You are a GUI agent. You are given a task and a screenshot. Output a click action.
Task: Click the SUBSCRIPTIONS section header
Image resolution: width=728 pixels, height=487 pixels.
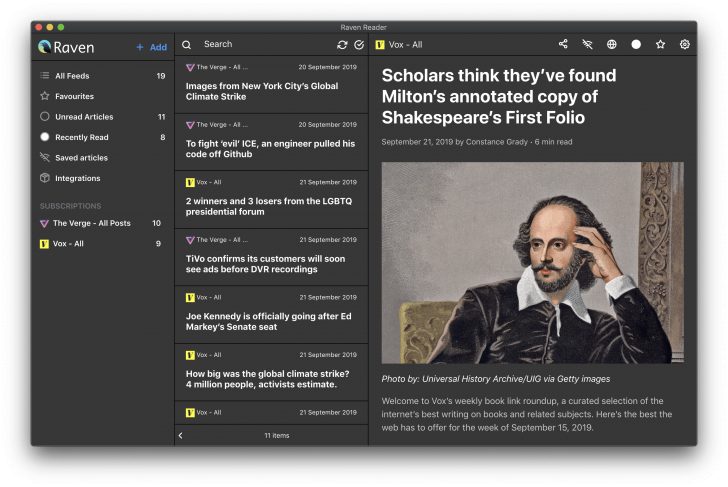click(70, 206)
